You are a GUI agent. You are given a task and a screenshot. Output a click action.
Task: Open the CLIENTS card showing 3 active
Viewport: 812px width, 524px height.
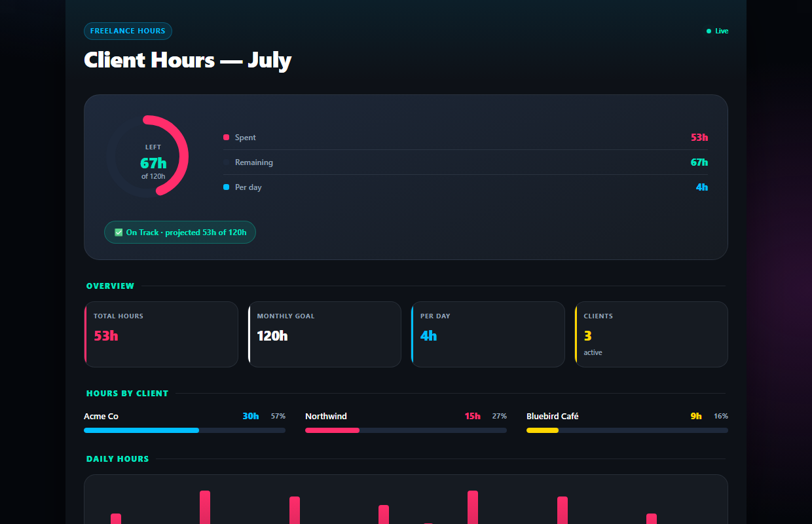click(652, 334)
